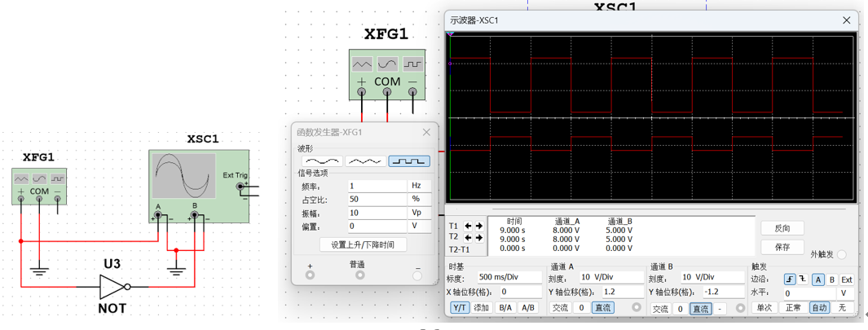The width and height of the screenshot is (868, 330).
Task: Click the XSC1 oscilloscope component in left schematic
Action: coord(198,187)
